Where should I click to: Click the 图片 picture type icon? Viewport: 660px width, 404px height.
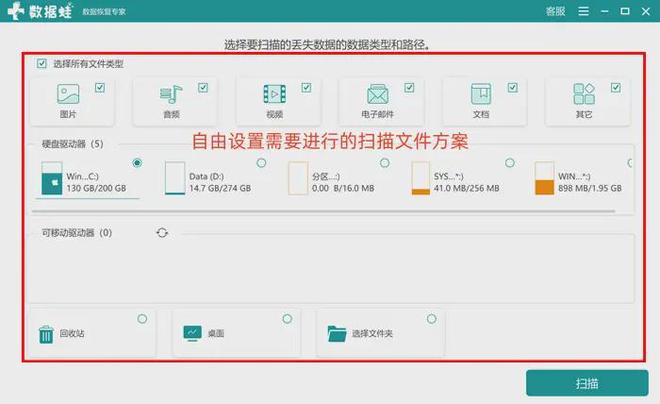coord(68,93)
